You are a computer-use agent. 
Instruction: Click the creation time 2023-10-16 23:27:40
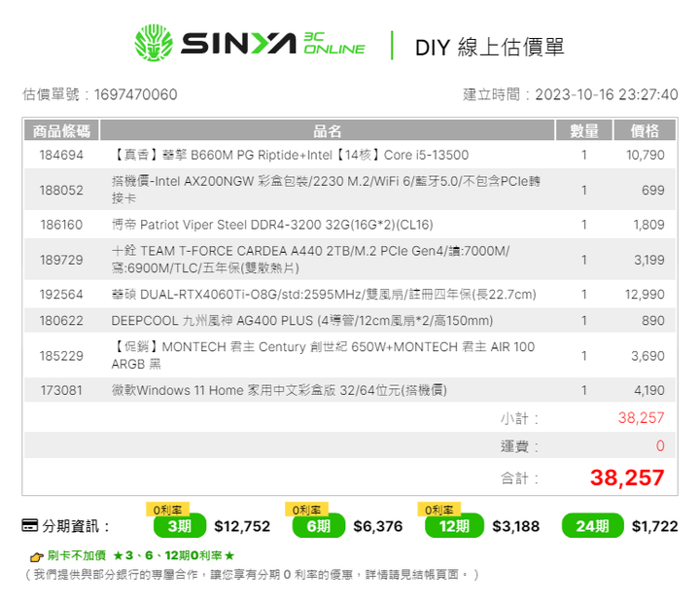[607, 94]
